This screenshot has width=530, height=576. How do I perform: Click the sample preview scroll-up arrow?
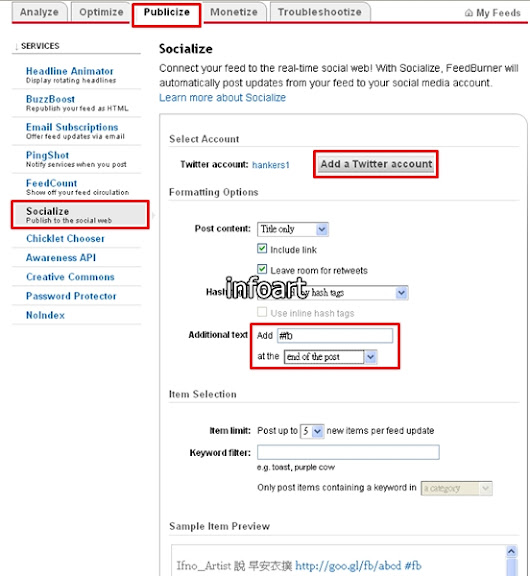[x=511, y=551]
